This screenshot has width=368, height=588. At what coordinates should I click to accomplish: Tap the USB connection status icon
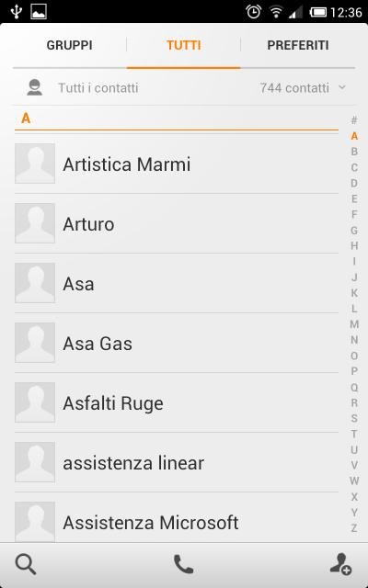click(16, 12)
